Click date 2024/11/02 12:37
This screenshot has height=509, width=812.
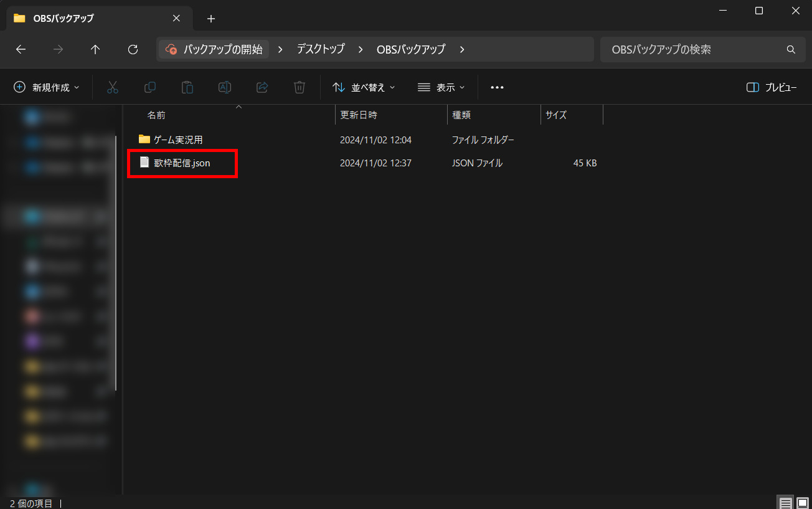(375, 163)
